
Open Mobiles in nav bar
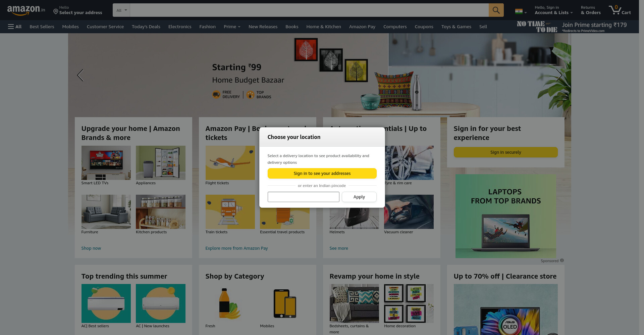tap(70, 27)
